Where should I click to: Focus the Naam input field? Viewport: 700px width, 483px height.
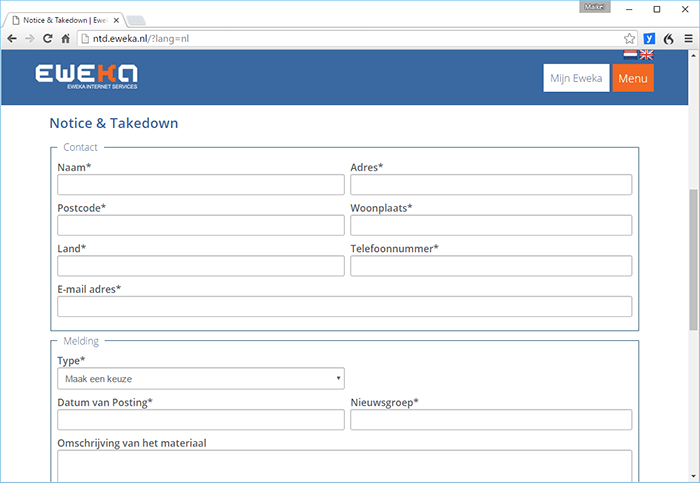(x=201, y=185)
